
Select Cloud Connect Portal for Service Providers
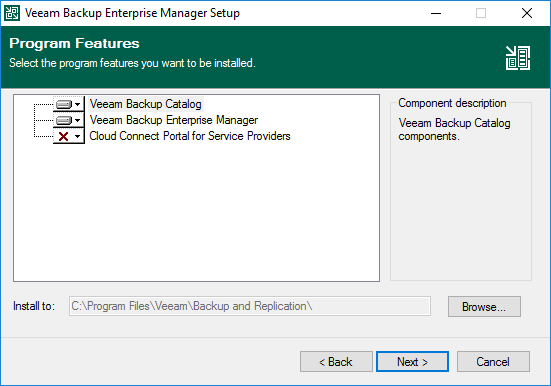coord(190,136)
